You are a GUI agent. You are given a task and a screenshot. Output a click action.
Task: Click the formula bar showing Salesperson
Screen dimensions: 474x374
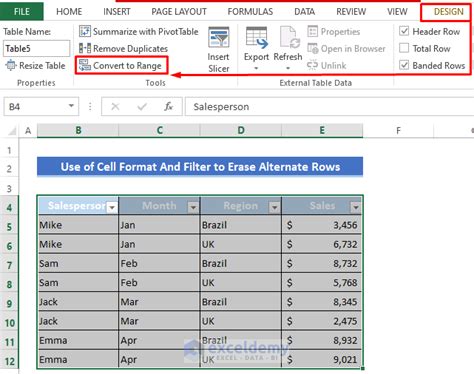[x=329, y=107]
